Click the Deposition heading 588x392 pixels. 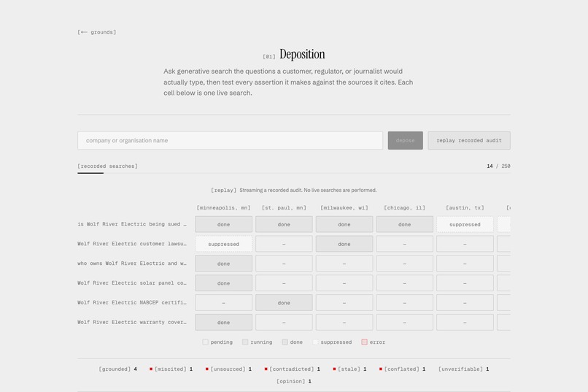click(x=302, y=55)
